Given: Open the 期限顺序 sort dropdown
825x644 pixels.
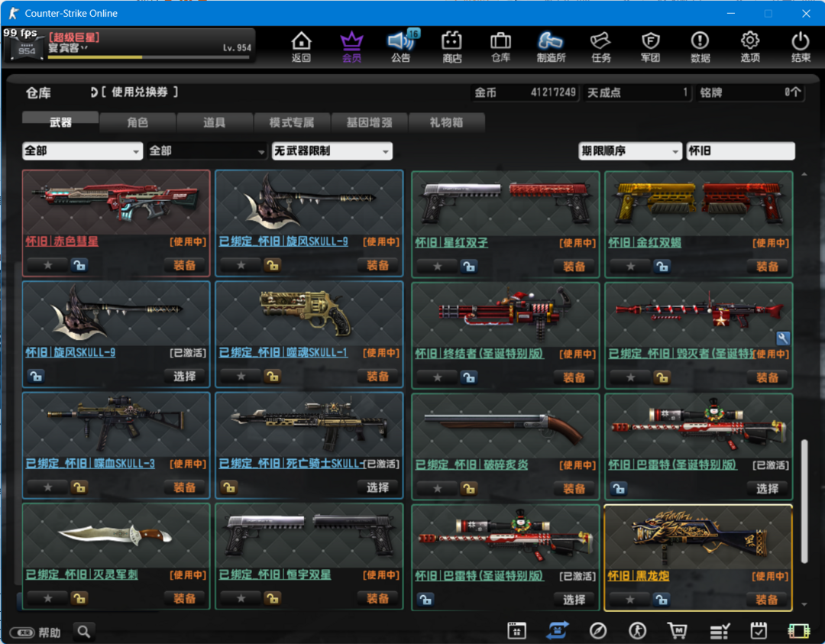Looking at the screenshot, I should point(629,151).
